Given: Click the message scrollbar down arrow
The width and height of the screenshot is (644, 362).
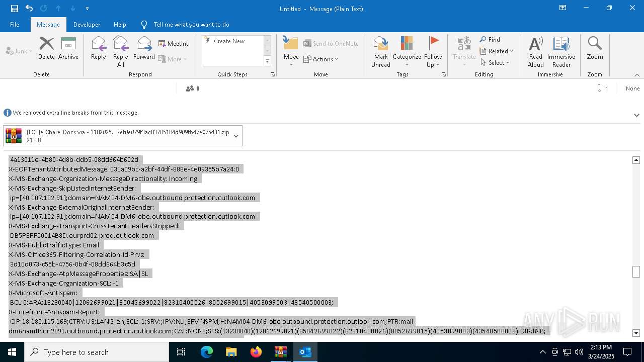Looking at the screenshot, I should (636, 333).
